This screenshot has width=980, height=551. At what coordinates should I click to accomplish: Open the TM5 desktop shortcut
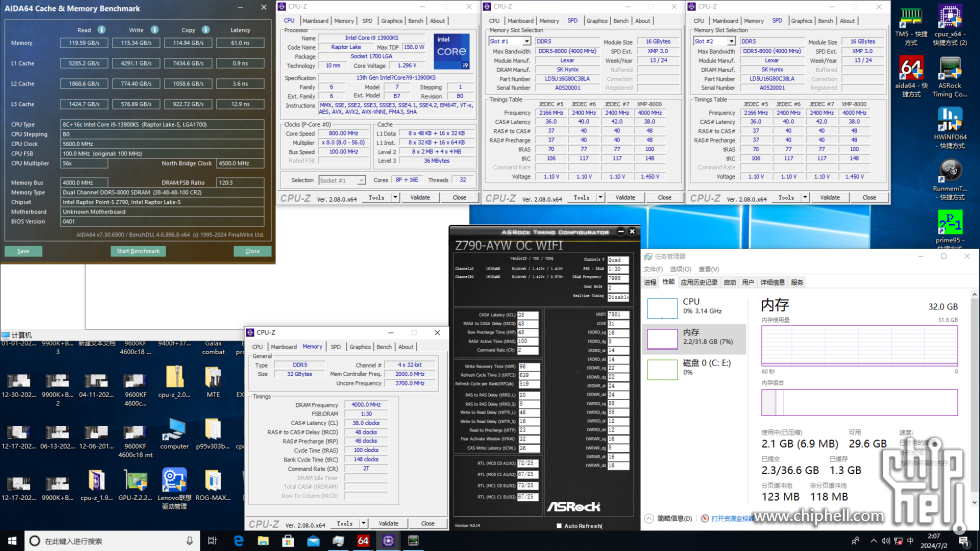pyautogui.click(x=911, y=26)
